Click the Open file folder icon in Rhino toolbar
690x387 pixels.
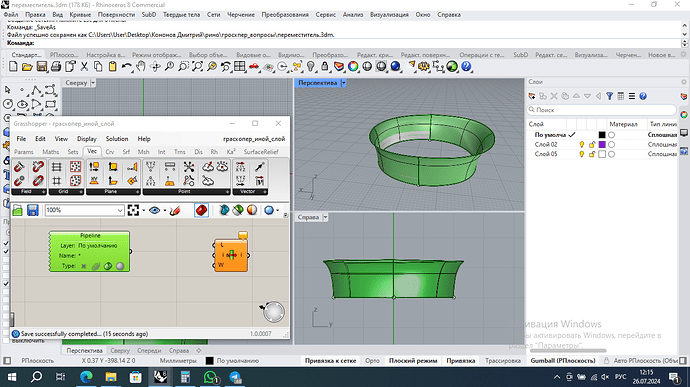coord(27,66)
